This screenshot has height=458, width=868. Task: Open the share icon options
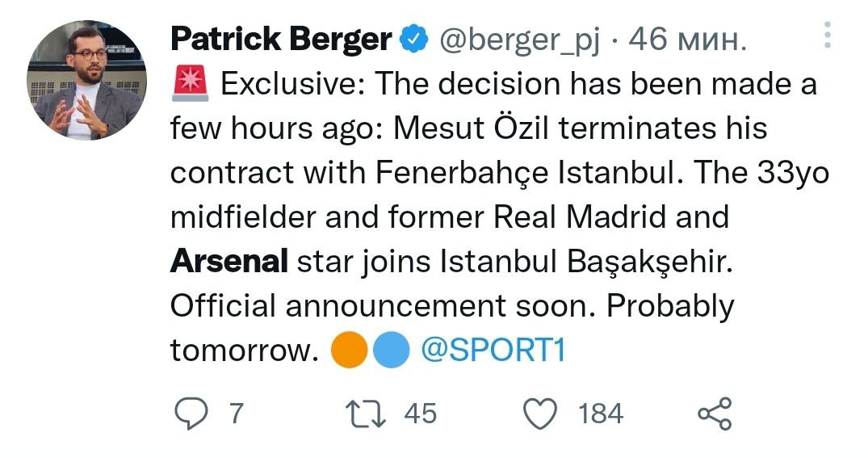click(x=714, y=414)
